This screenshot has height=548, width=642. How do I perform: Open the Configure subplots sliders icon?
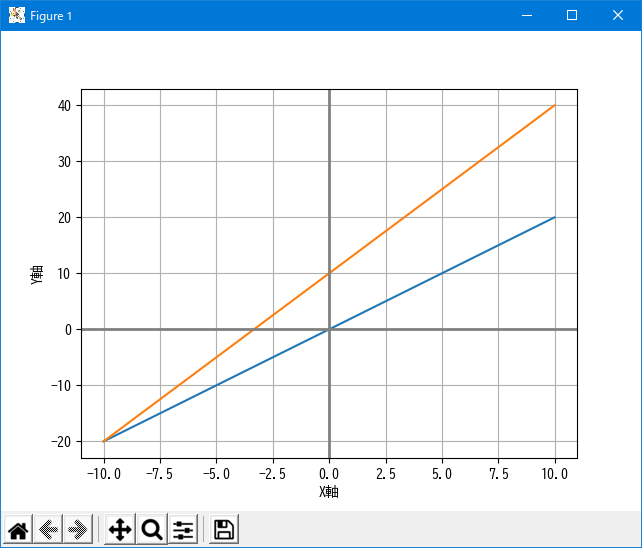click(x=183, y=530)
